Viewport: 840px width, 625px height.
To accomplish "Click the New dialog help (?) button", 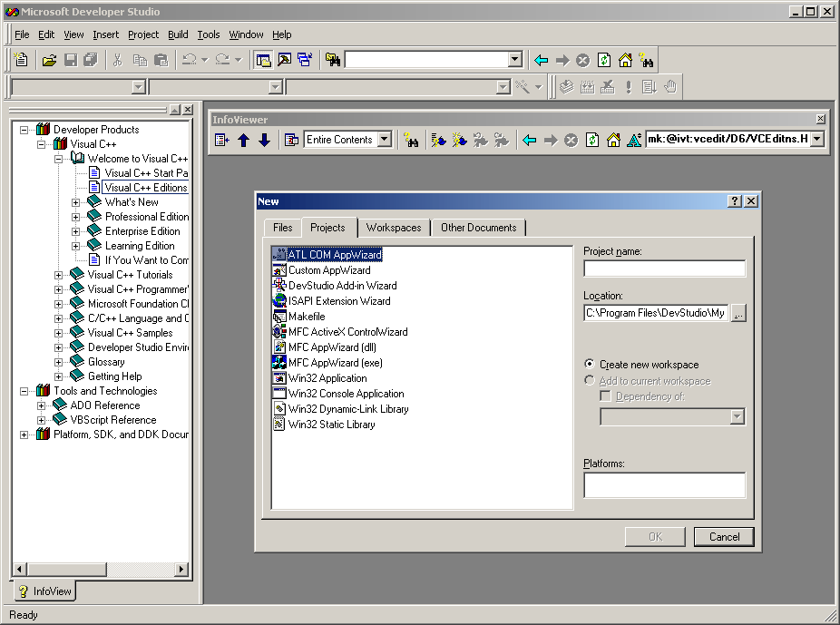I will point(735,200).
